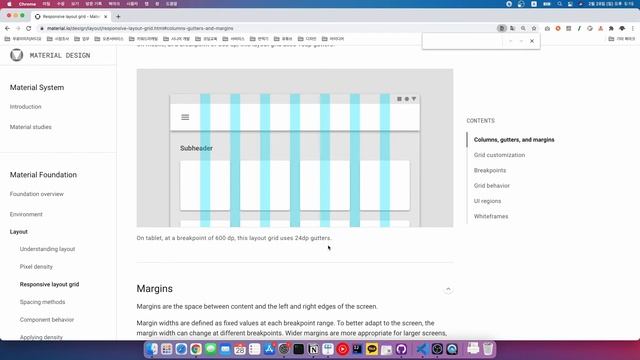
Task: Open Finder from the dock
Action: (152, 349)
